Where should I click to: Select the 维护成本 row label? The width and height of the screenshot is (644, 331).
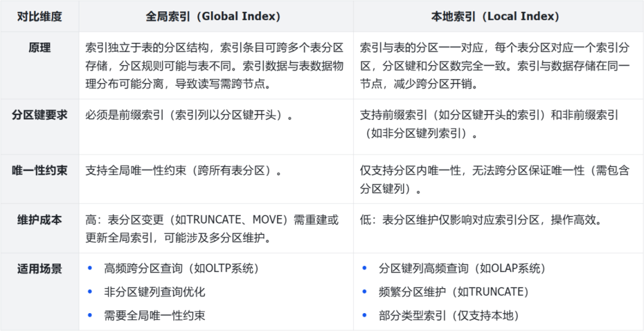pos(39,220)
